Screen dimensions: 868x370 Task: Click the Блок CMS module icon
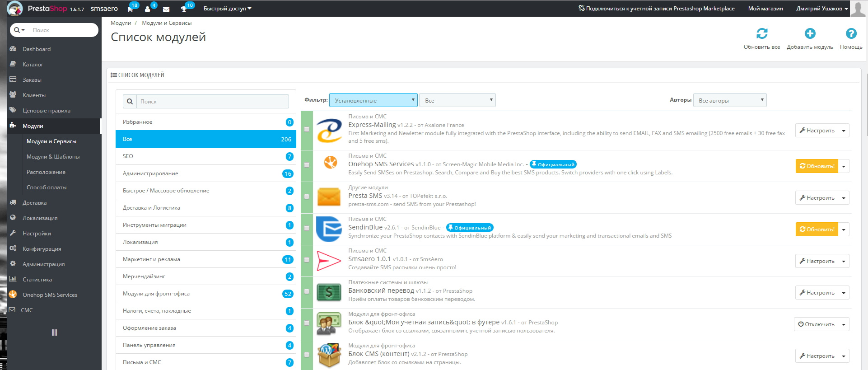click(329, 356)
